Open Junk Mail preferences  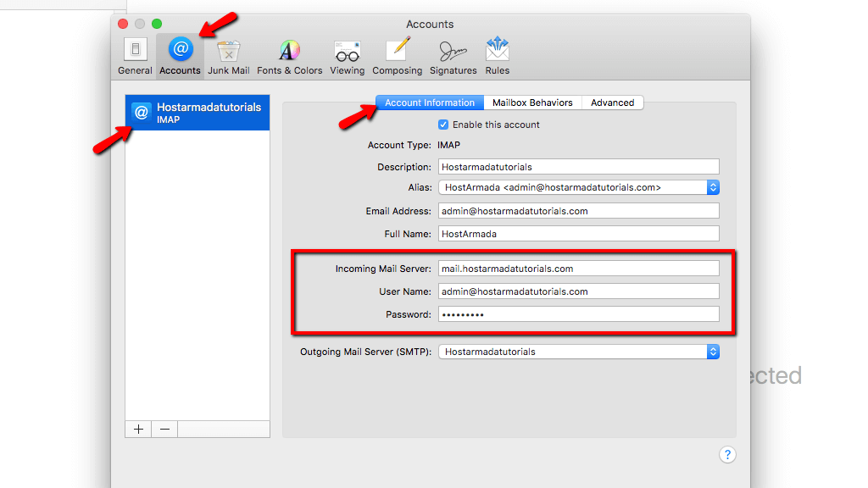pos(228,57)
